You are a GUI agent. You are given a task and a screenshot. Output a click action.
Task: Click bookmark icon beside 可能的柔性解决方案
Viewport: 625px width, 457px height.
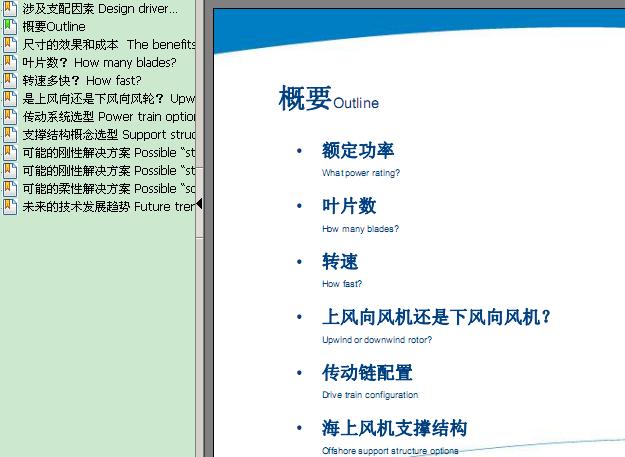10,188
